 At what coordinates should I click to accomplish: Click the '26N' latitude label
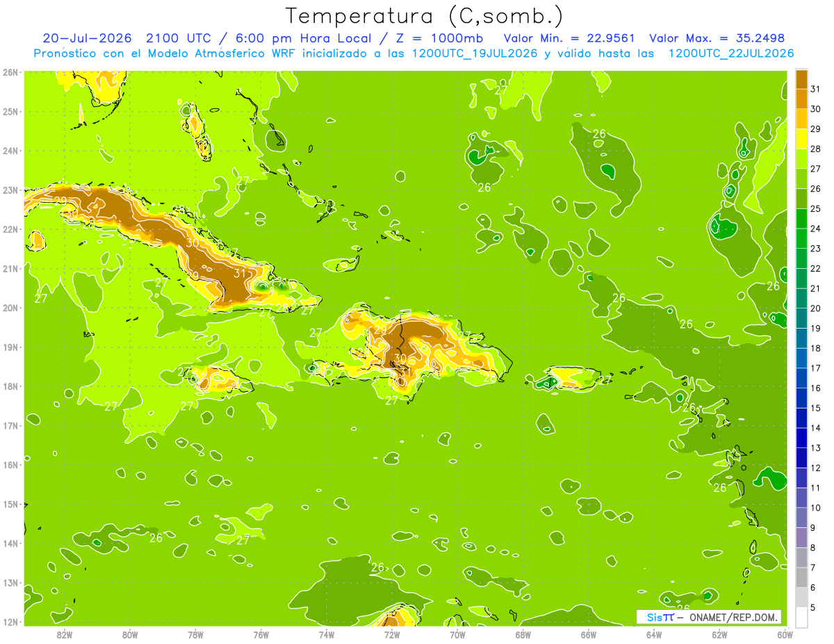10,72
